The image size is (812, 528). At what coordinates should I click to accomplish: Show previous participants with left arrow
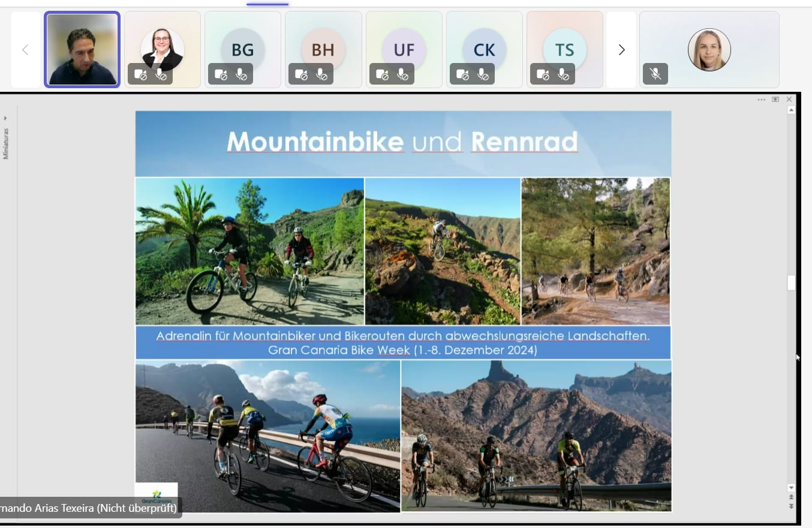tap(25, 50)
